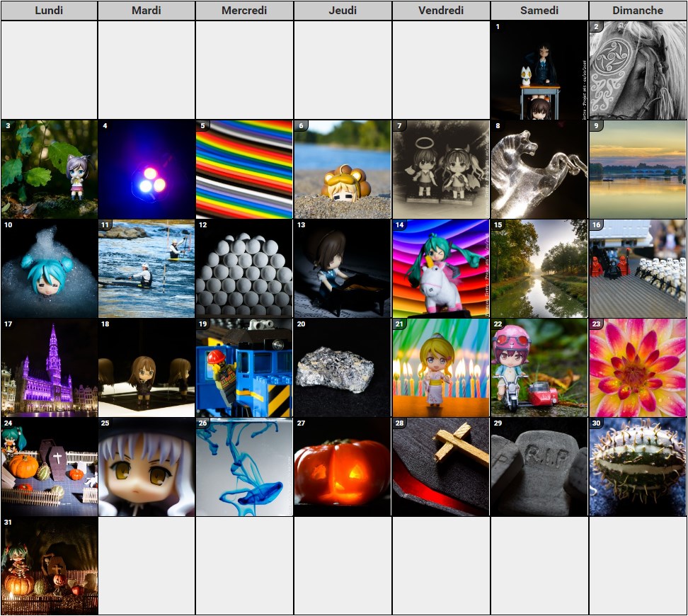The height and width of the screenshot is (616, 688).
Task: Click the Samedi column header
Action: 539,11
